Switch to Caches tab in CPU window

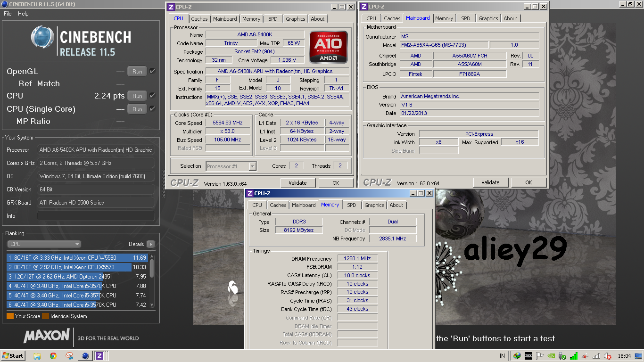coord(199,19)
